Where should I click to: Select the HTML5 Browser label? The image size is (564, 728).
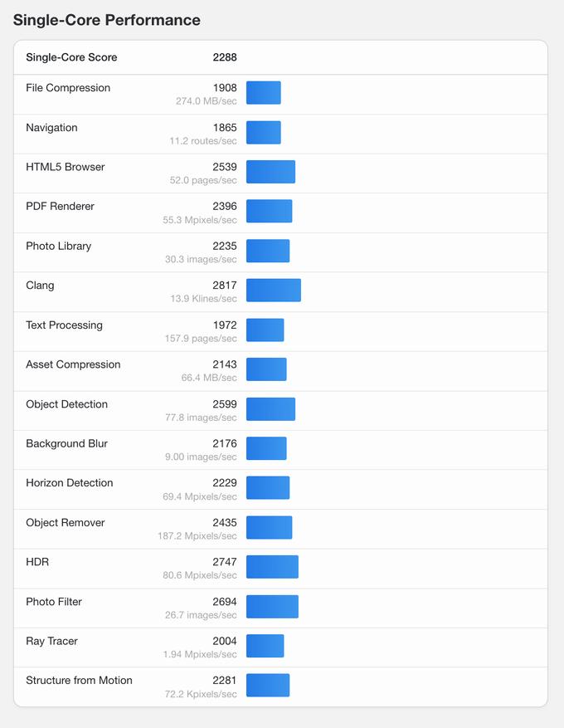coord(66,167)
